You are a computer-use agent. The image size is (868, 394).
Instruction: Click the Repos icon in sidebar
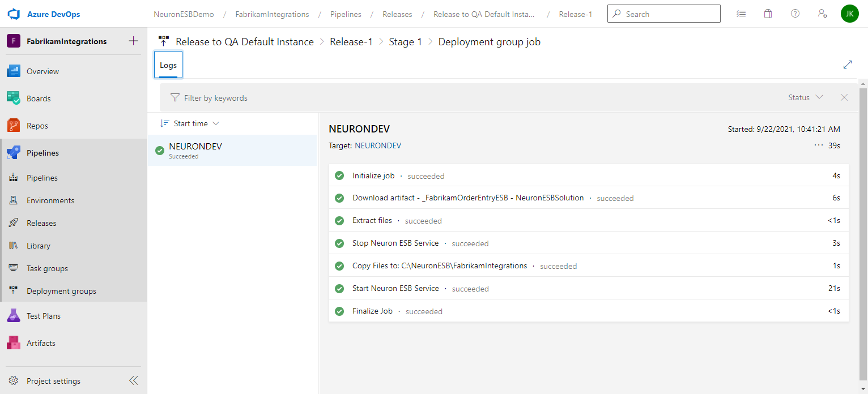14,126
